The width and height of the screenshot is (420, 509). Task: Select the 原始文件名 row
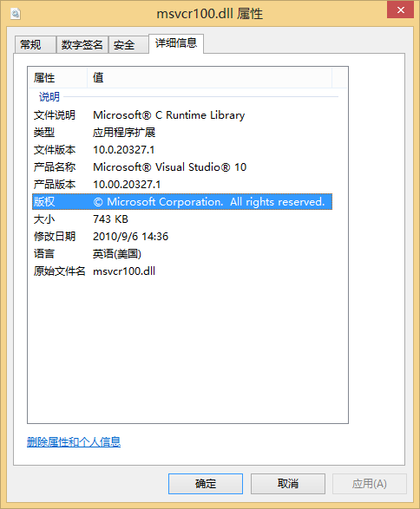(182, 271)
